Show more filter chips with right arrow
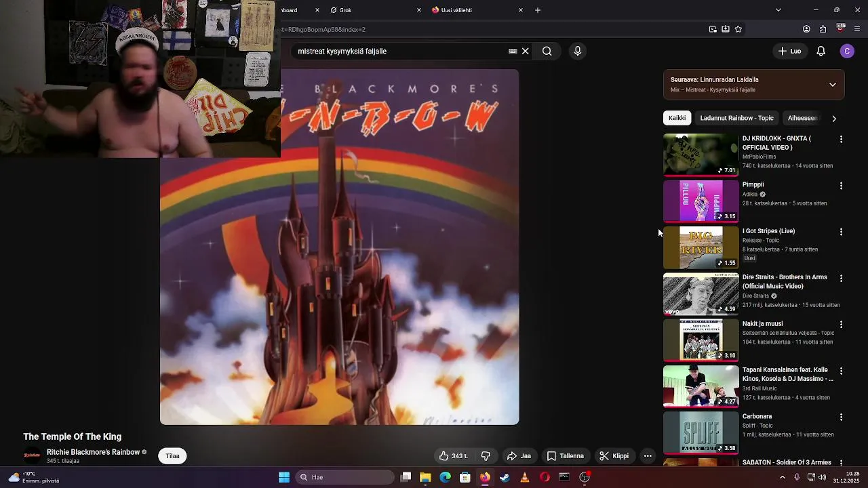This screenshot has height=488, width=868. 833,118
